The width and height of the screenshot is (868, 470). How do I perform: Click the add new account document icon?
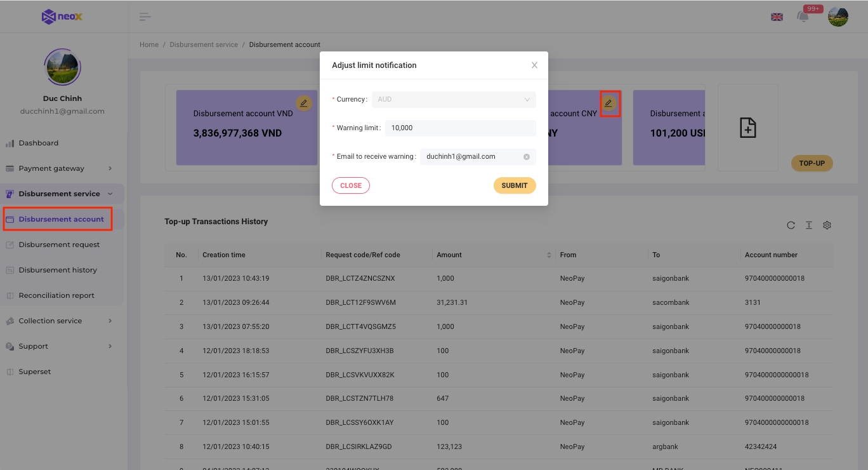tap(747, 128)
